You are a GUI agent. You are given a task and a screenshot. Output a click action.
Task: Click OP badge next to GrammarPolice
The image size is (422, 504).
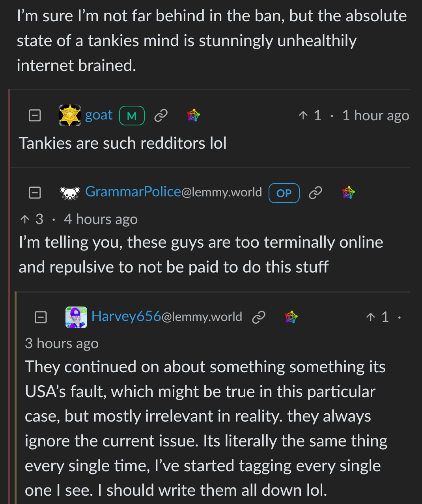point(284,193)
